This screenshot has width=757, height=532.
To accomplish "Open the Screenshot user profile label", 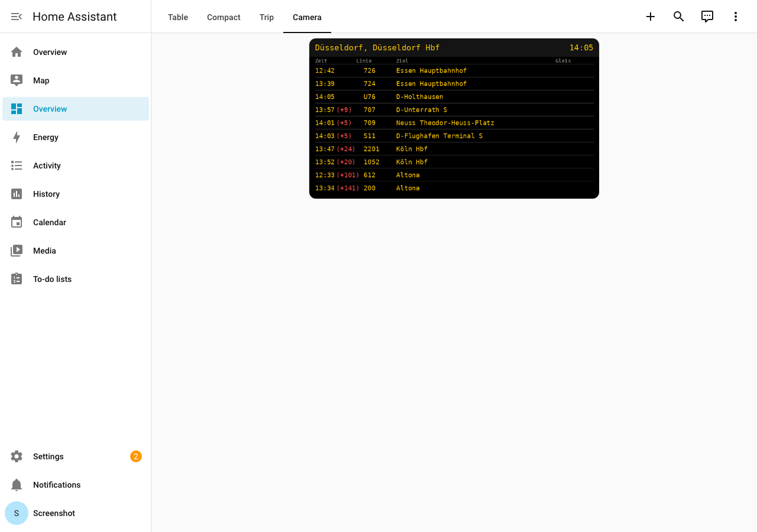I will 54,513.
